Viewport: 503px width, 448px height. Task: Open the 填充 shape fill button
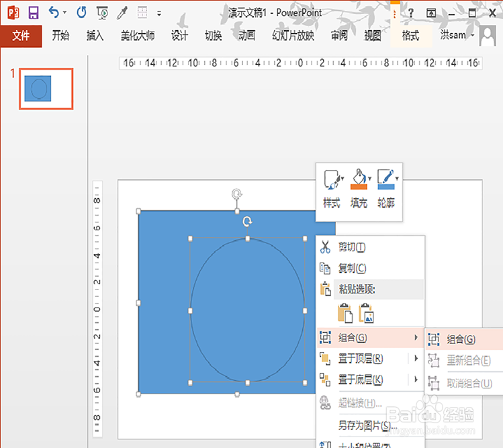(x=359, y=189)
